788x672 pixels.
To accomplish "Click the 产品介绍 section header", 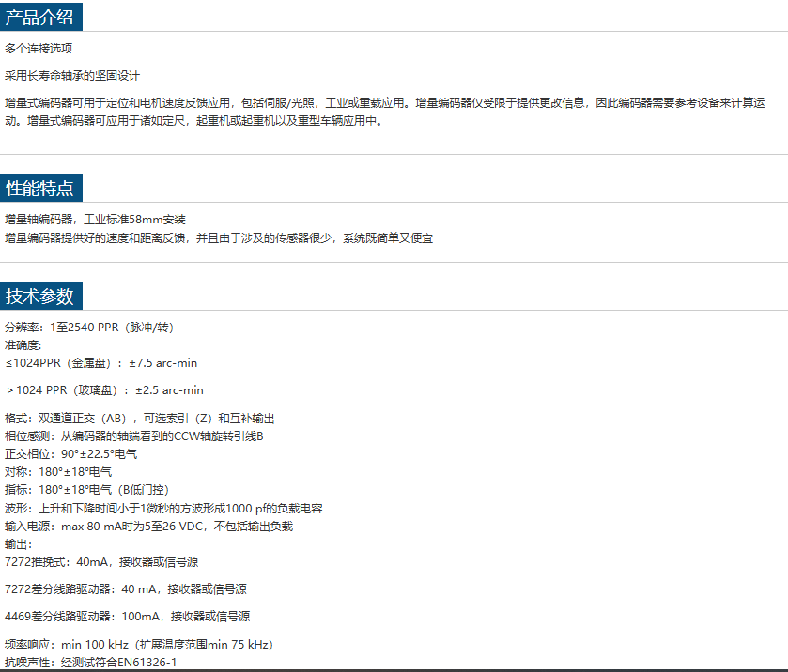I will click(x=41, y=16).
